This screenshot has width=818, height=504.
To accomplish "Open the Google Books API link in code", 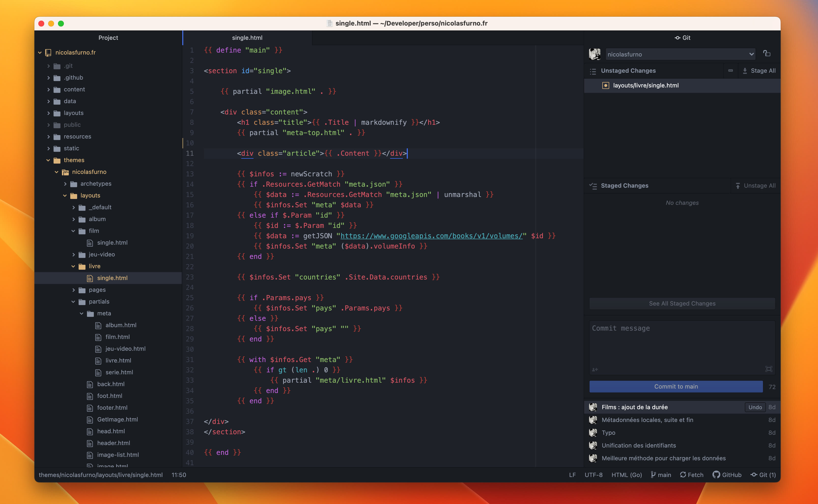I will [x=431, y=236].
